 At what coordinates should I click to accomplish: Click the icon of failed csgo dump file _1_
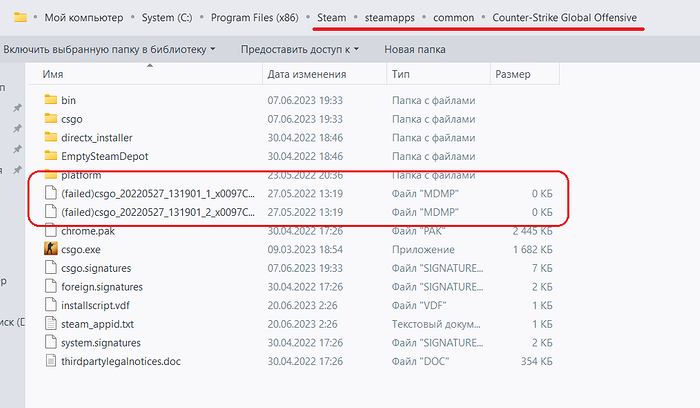point(51,193)
